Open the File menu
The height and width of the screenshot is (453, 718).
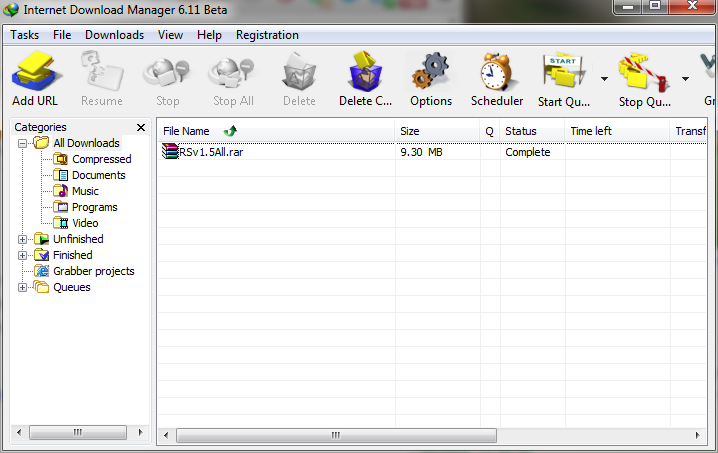[x=62, y=35]
